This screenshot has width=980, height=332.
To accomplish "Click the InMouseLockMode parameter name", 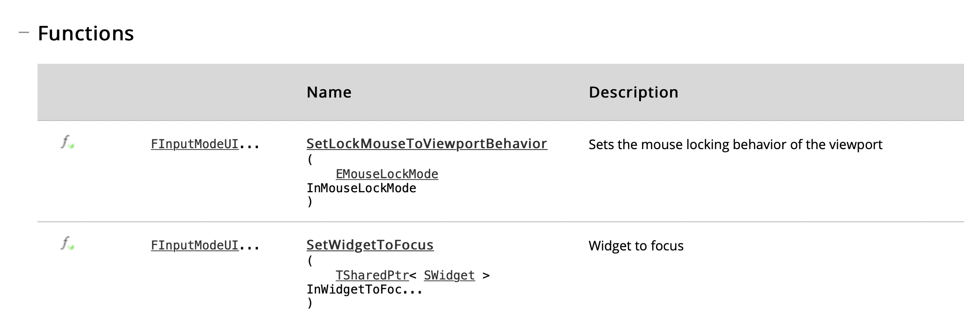I will 362,188.
